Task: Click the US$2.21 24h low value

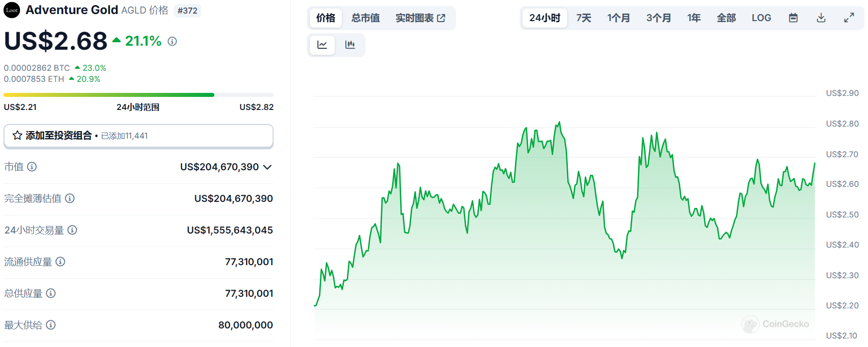Action: pos(20,107)
